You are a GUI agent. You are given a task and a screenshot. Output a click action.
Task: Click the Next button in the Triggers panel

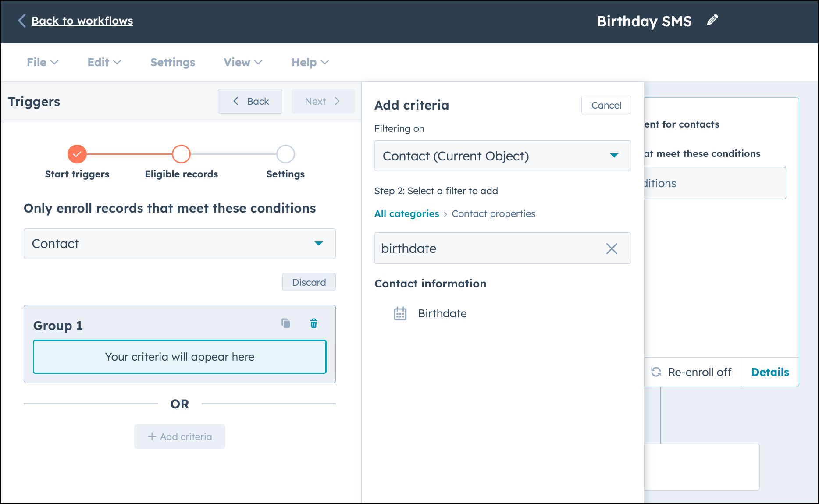click(323, 101)
